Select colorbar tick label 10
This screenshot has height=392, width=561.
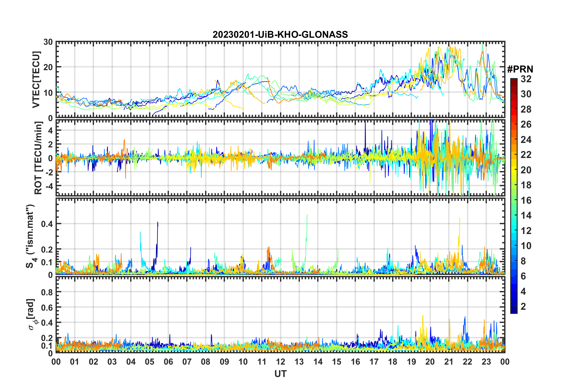(x=526, y=246)
